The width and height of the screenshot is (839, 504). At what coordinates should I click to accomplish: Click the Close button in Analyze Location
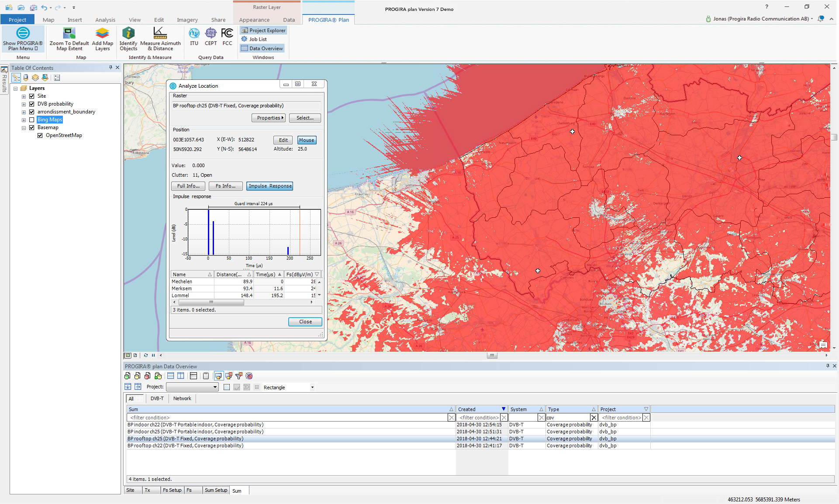tap(305, 322)
